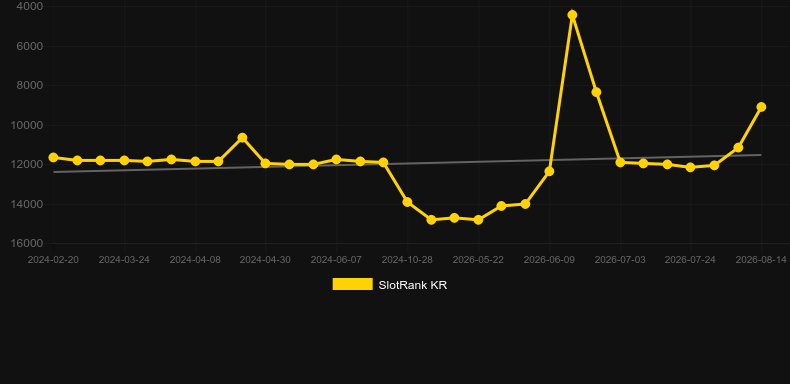Select the data point above 2024-04-30
The height and width of the screenshot is (384, 790).
(266, 163)
